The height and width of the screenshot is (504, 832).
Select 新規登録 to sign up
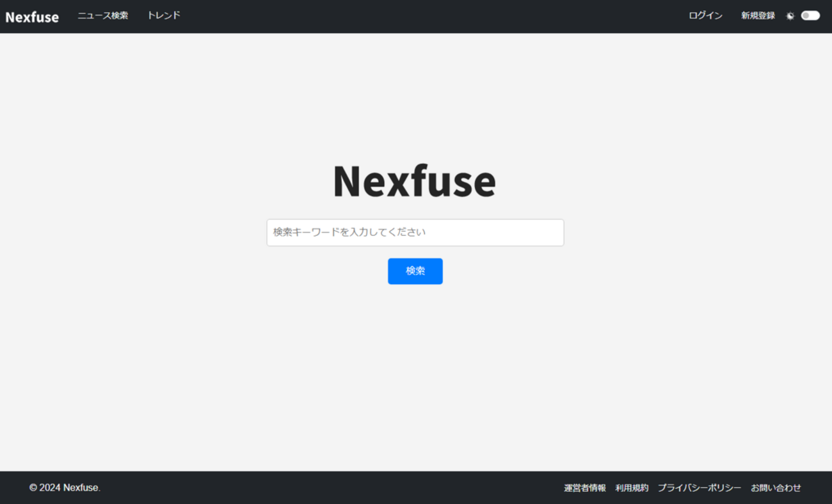pyautogui.click(x=758, y=15)
